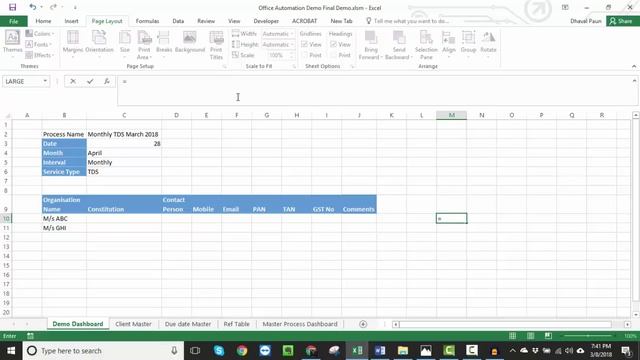Select column M header
This screenshot has height=360, width=640.
(451, 115)
